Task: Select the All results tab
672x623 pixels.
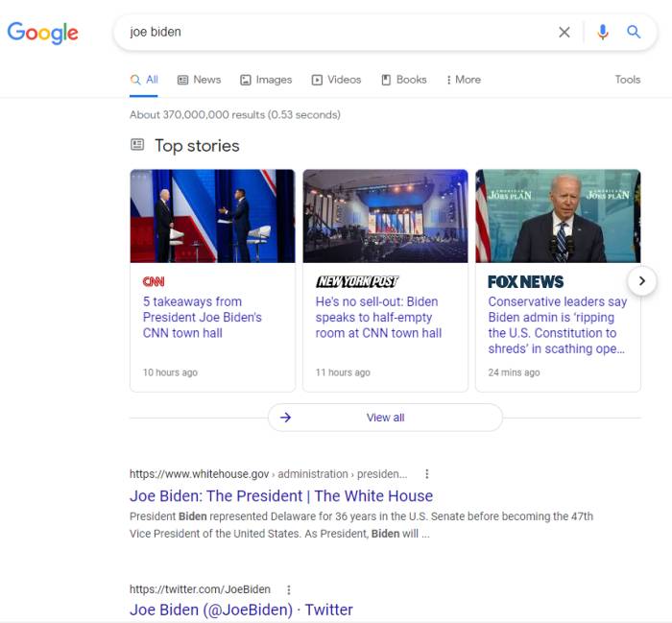Action: [144, 80]
